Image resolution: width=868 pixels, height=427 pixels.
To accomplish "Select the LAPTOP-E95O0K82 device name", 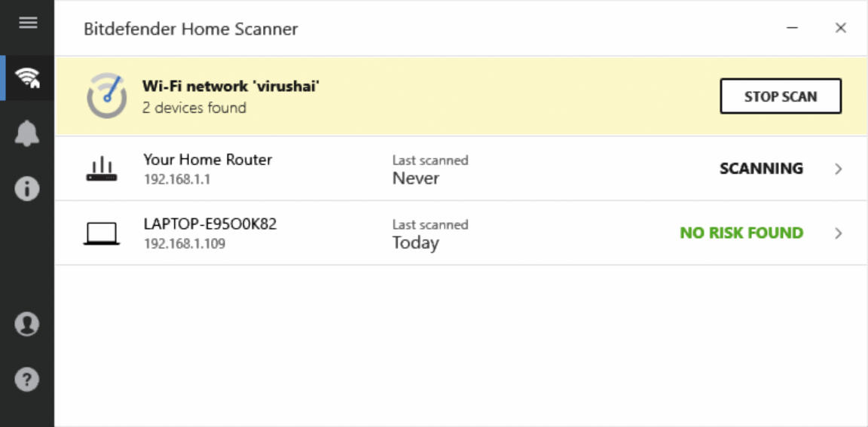I will (210, 224).
